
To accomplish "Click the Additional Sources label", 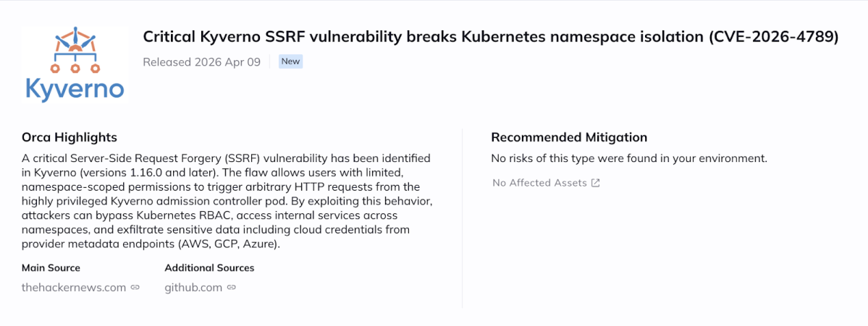I will (x=209, y=267).
